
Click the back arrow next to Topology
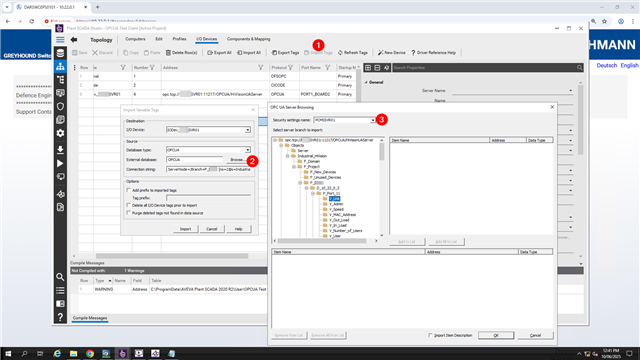coord(74,40)
